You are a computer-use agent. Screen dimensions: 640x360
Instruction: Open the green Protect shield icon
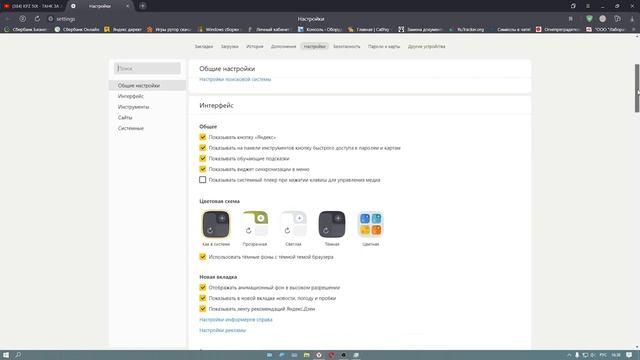click(x=589, y=19)
